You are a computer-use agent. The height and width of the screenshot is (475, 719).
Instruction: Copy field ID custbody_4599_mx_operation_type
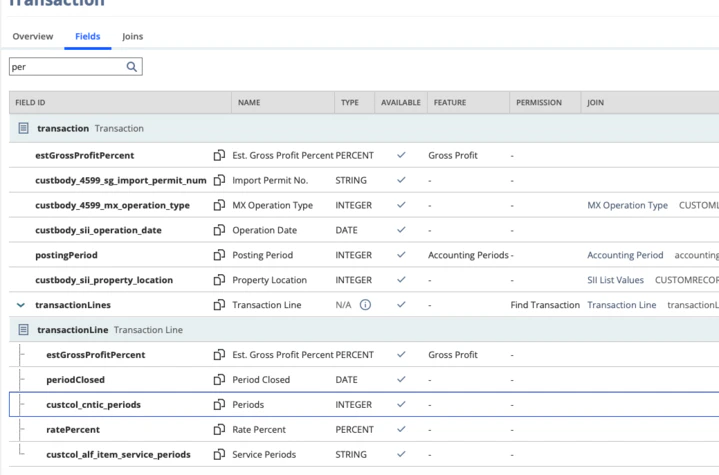pos(219,205)
